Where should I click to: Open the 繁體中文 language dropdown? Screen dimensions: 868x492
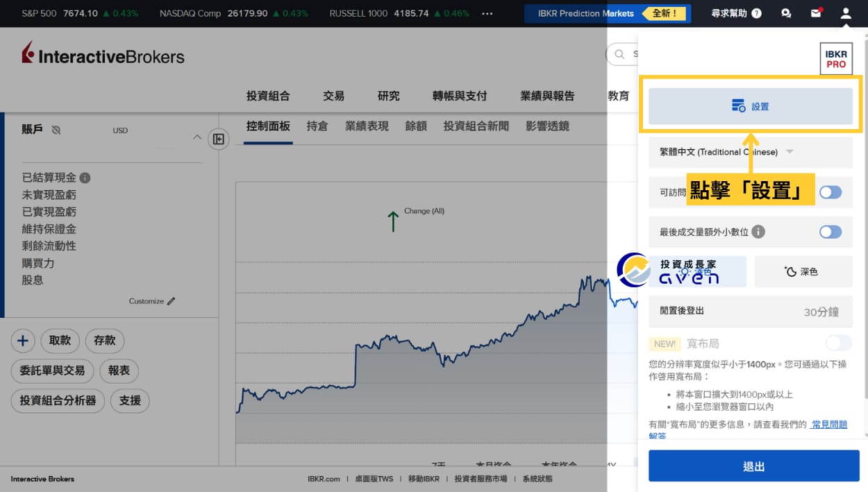(x=751, y=152)
